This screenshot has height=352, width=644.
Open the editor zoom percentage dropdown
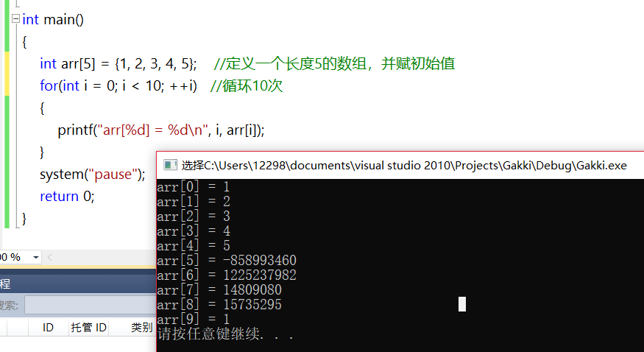pos(36,258)
